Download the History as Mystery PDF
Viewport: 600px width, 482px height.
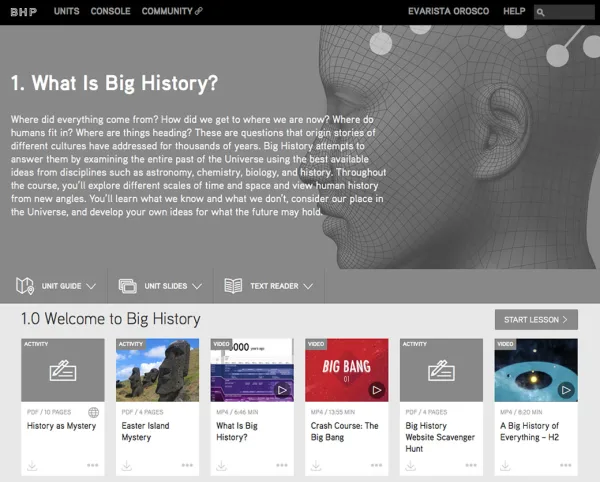(x=31, y=465)
